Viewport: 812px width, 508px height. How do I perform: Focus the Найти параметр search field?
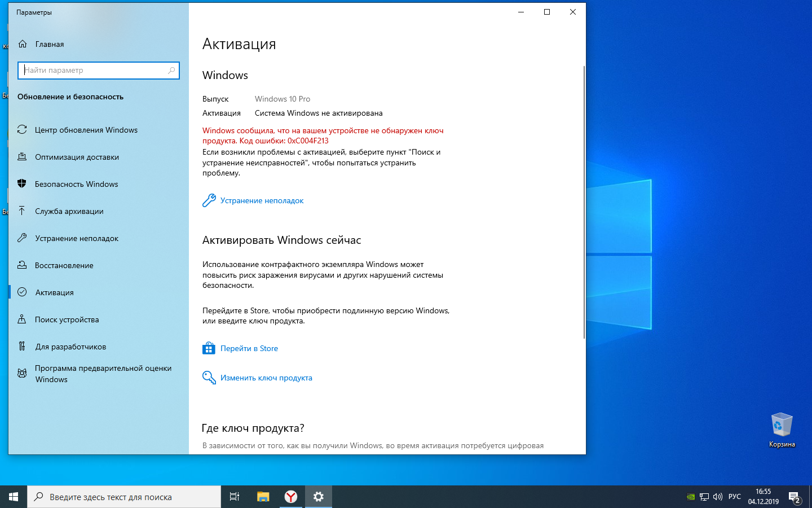point(99,71)
